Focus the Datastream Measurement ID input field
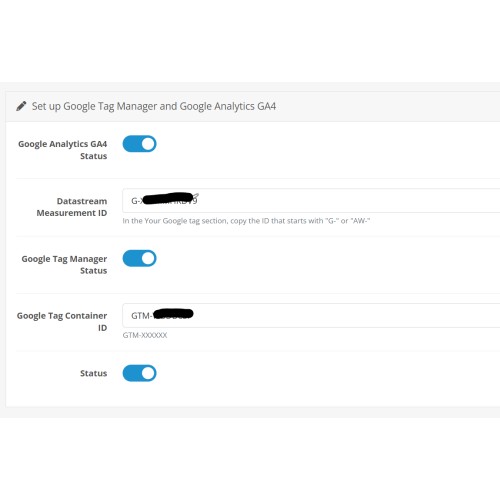This screenshot has width=500, height=500. (311, 200)
